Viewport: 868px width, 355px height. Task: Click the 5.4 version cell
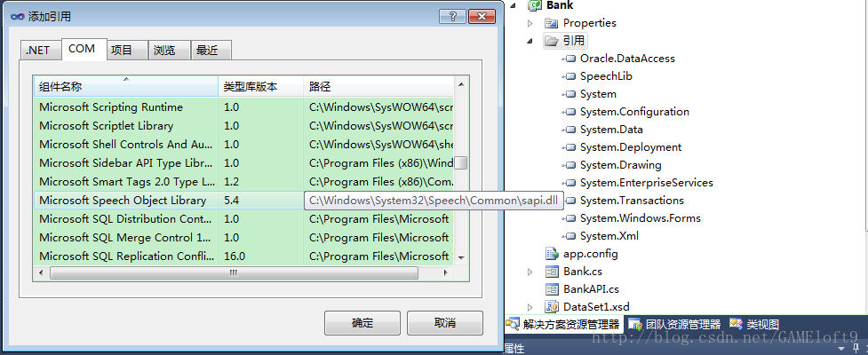click(231, 201)
